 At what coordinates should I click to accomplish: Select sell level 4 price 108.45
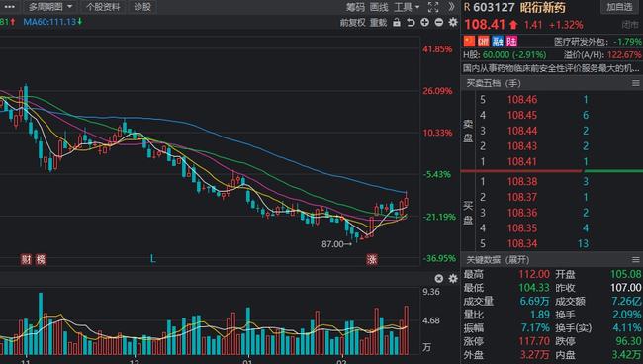click(522, 115)
